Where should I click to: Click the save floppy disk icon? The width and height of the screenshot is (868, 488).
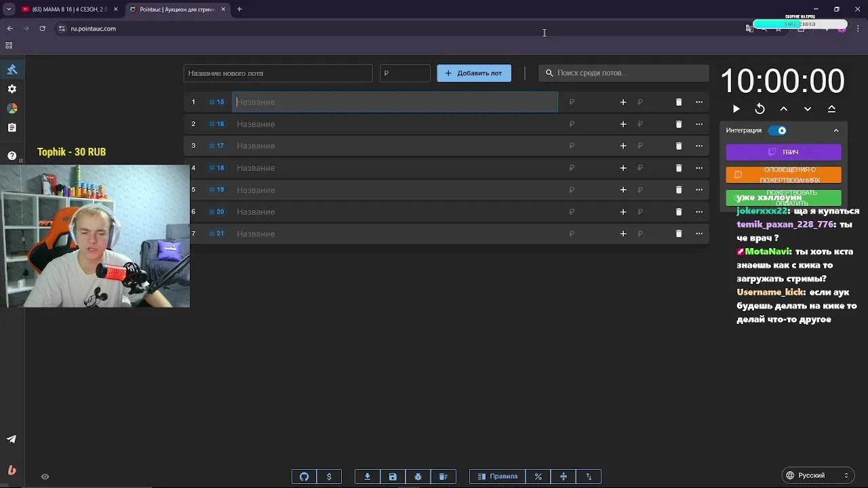point(393,476)
